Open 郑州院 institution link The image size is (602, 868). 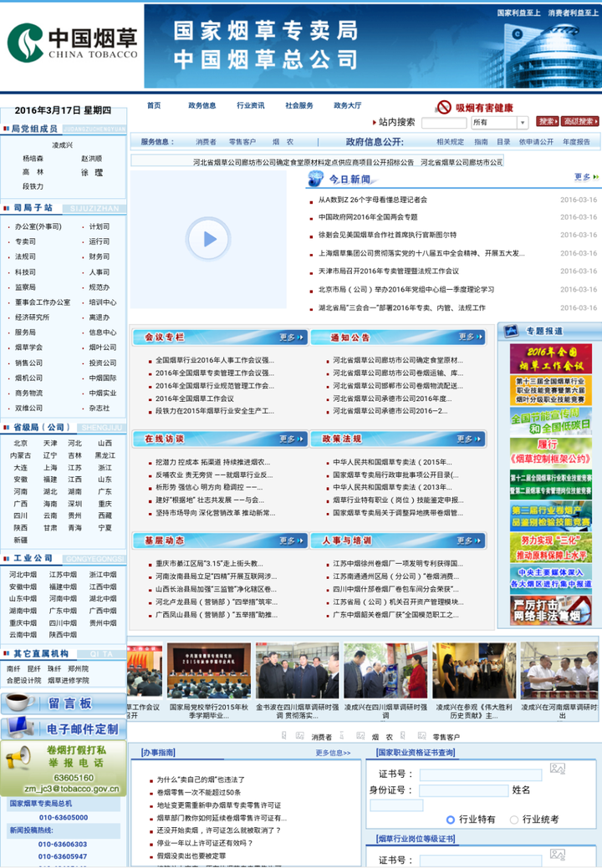coord(78,668)
